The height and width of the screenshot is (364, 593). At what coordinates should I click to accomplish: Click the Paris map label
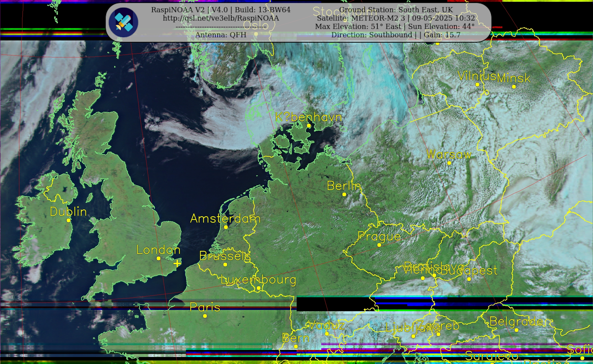(205, 308)
